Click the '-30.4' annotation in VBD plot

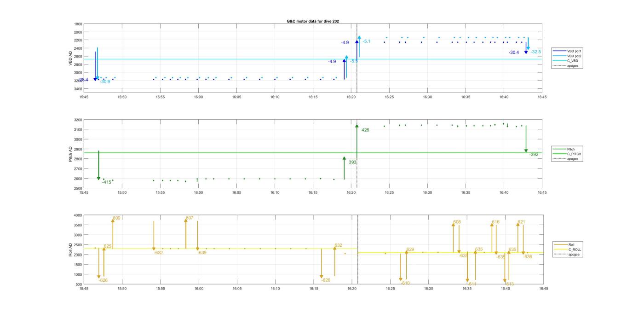click(x=514, y=52)
